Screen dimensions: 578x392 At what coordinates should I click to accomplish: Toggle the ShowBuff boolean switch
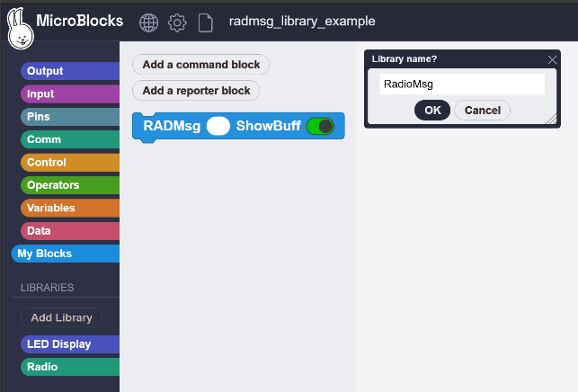(x=320, y=126)
